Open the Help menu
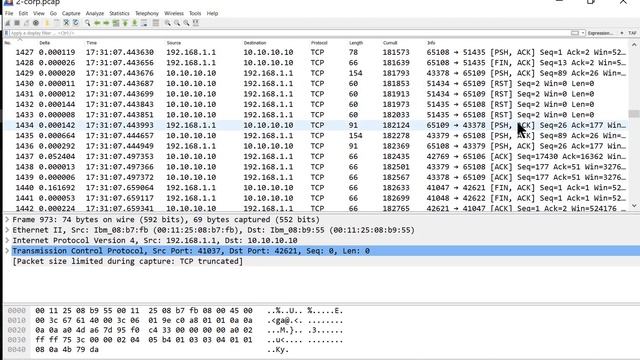Screen dimensions: 640x360 (212, 13)
